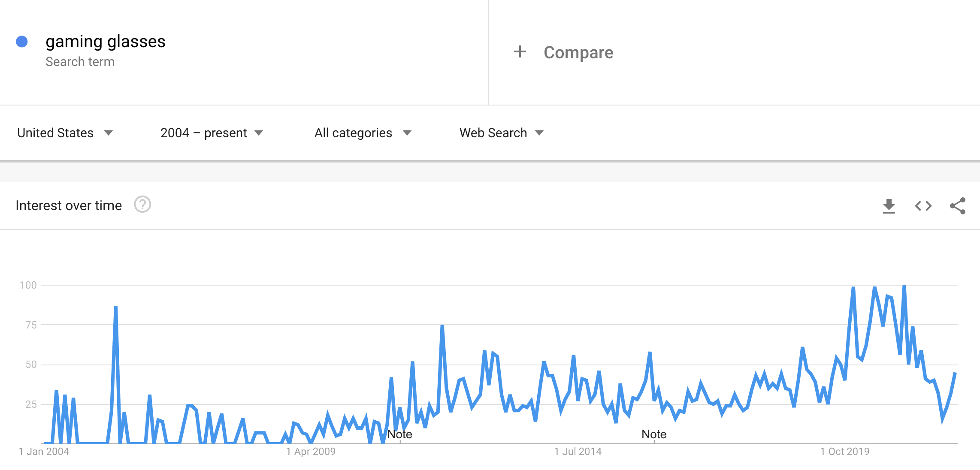Click the blue dot beside gaming glasses
The height and width of the screenshot is (470, 980).
[22, 42]
